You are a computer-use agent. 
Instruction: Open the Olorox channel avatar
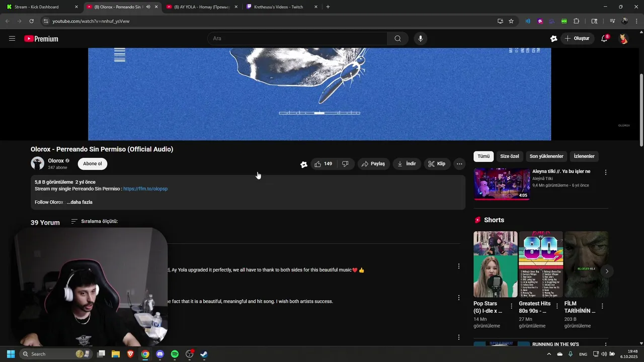[x=37, y=163]
